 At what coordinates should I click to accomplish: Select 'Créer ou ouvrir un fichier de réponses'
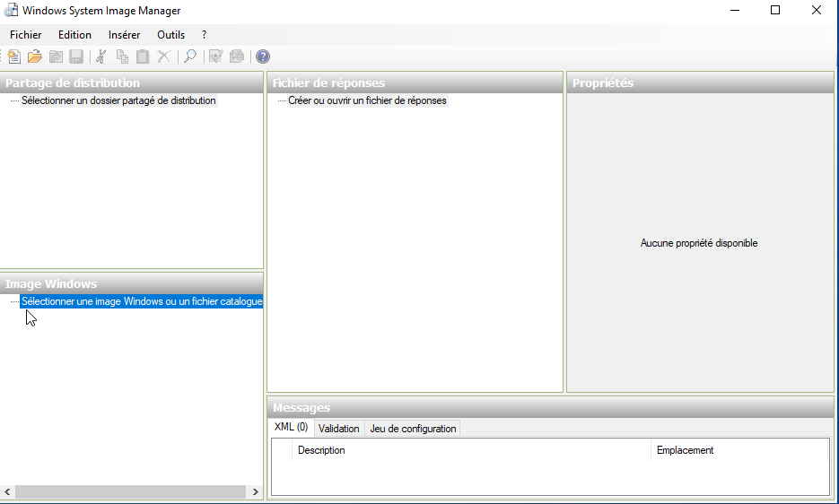click(x=367, y=100)
